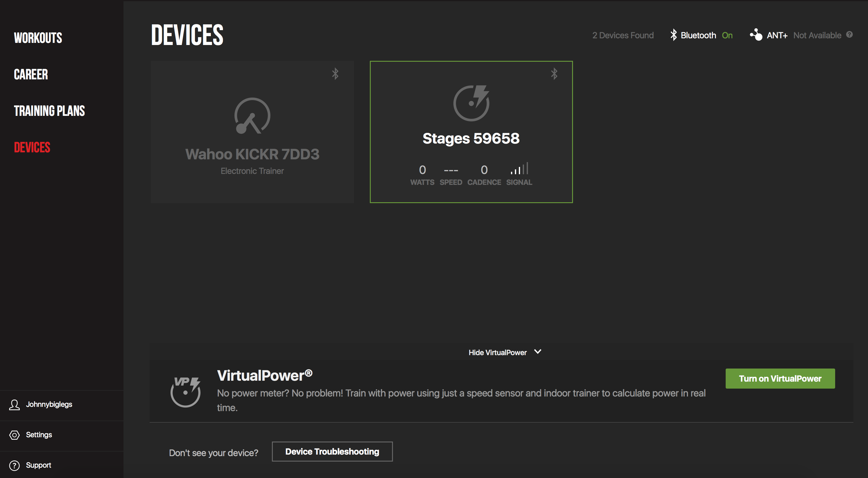The image size is (868, 478).
Task: Click the Support question mark icon
Action: click(14, 465)
